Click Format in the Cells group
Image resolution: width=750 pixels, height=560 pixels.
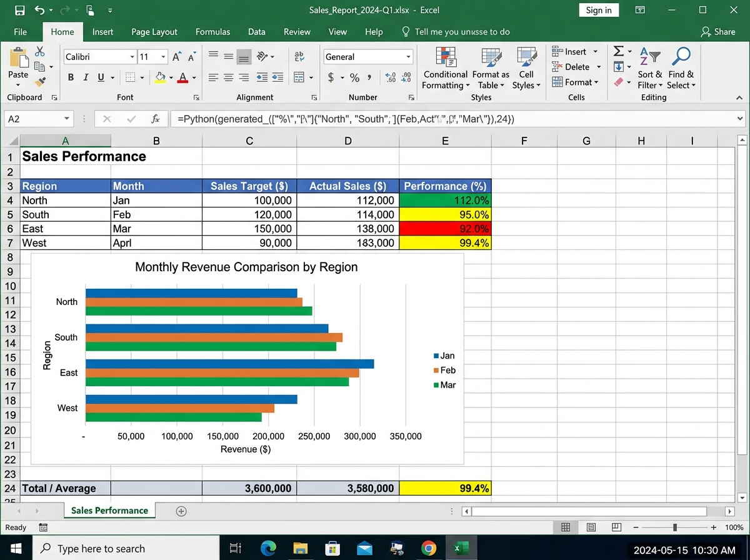click(x=576, y=82)
